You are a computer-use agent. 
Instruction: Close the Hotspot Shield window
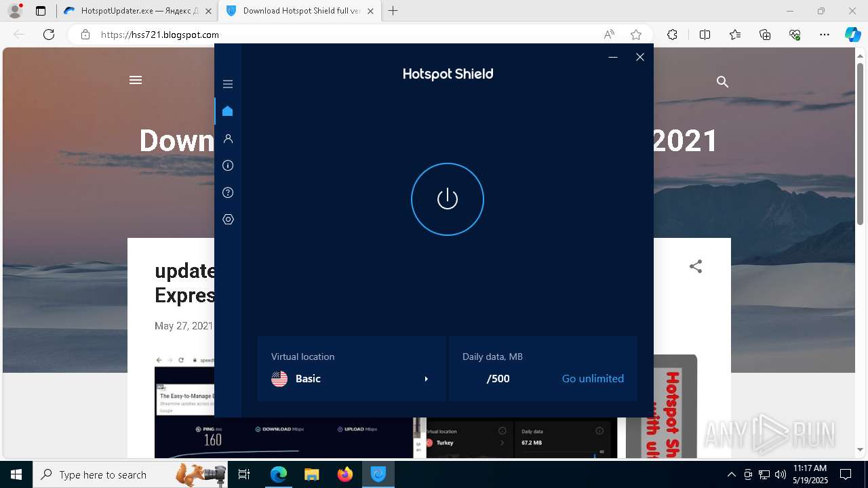(640, 57)
